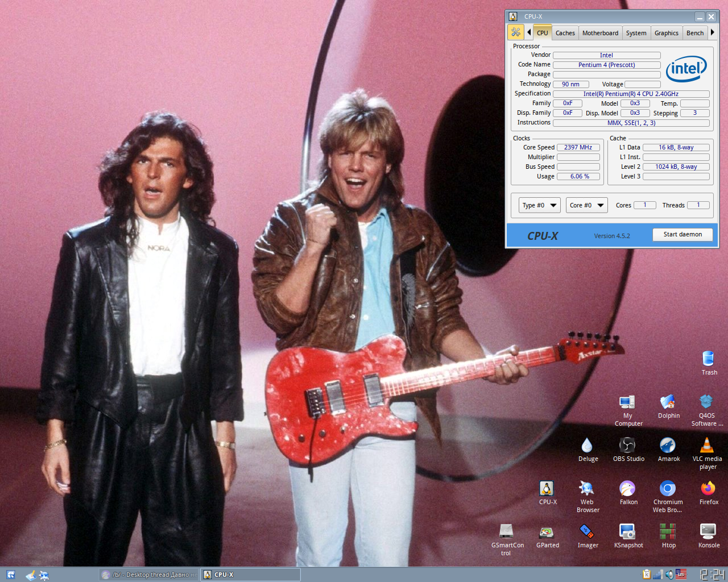Switch to the Motherboard tab
Screen dimensions: 728x582
(x=600, y=33)
